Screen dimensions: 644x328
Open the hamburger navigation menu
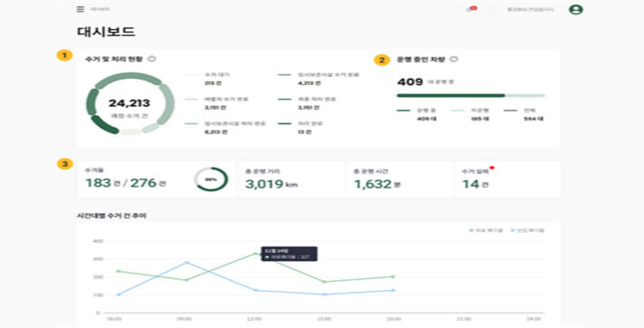tap(80, 9)
